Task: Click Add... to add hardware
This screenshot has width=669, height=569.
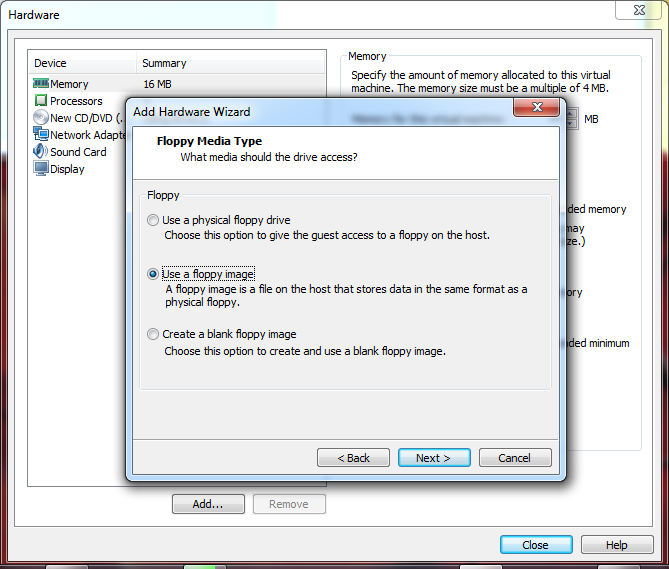Action: click(x=208, y=504)
